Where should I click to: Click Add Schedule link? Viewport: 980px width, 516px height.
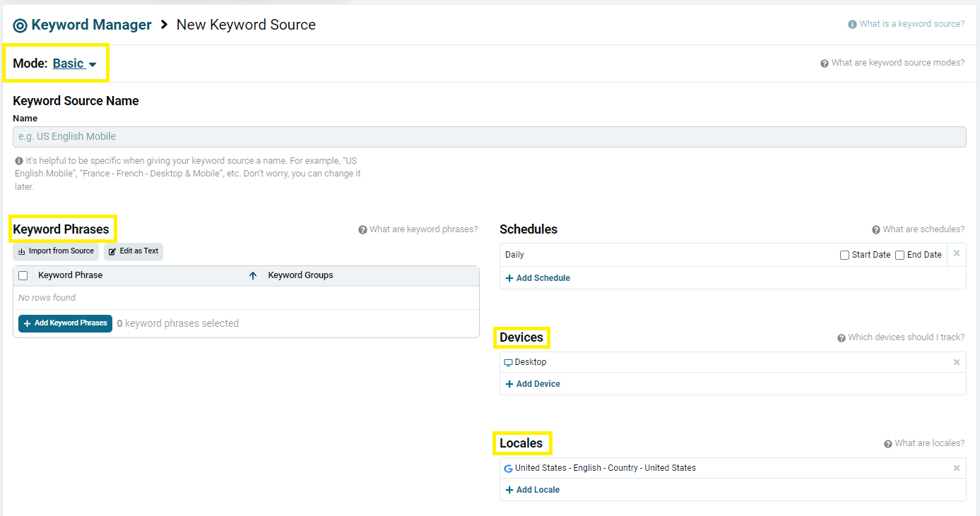tap(538, 278)
